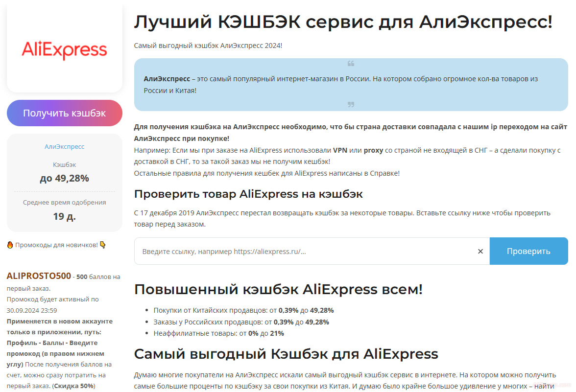The image size is (576, 392).
Task: Click heading "Проверить товар AliExpress на кэшбэк"
Action: pos(248,194)
